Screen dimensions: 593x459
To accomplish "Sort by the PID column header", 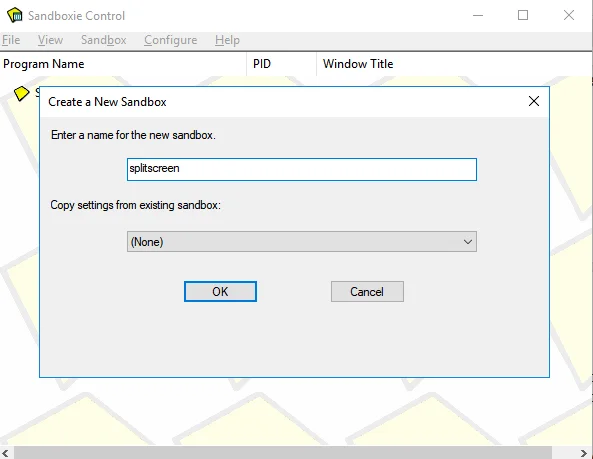I will tap(281, 64).
